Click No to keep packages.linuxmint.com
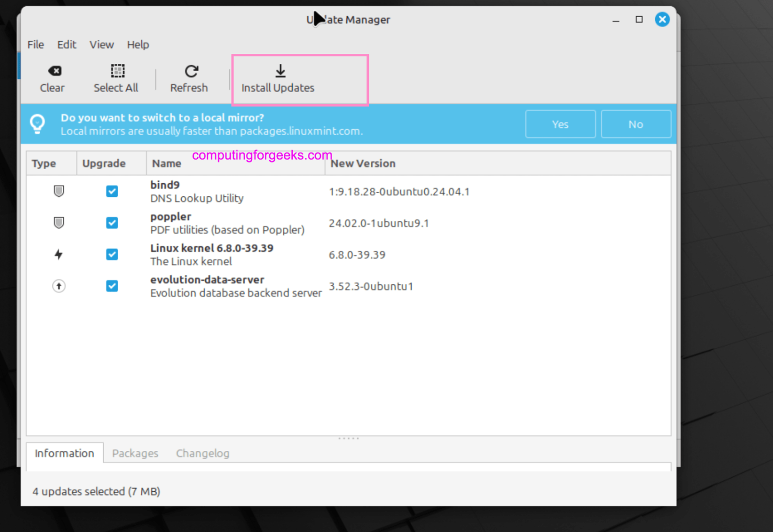Viewport: 773px width, 532px height. pos(636,124)
